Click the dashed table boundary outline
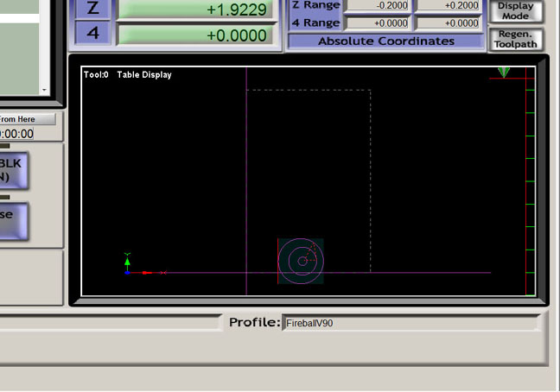Screen dimensions: 560x392 tap(309, 180)
